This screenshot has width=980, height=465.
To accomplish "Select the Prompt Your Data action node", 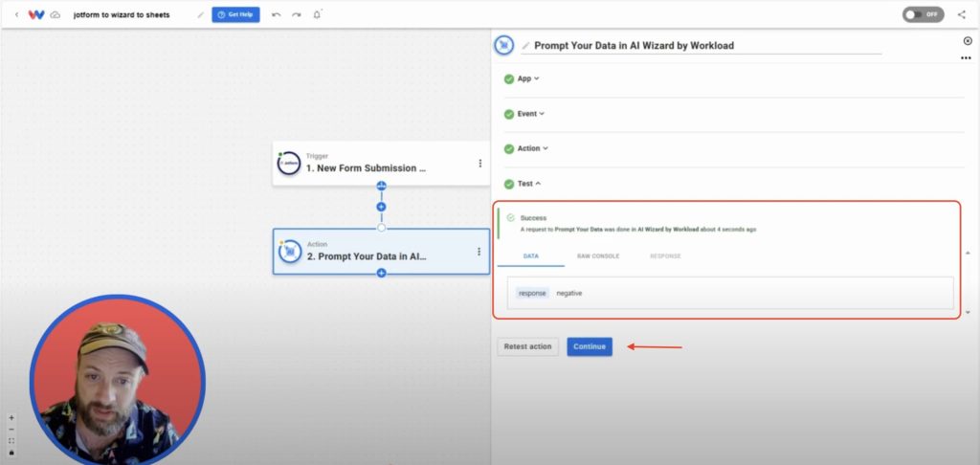I will (381, 252).
